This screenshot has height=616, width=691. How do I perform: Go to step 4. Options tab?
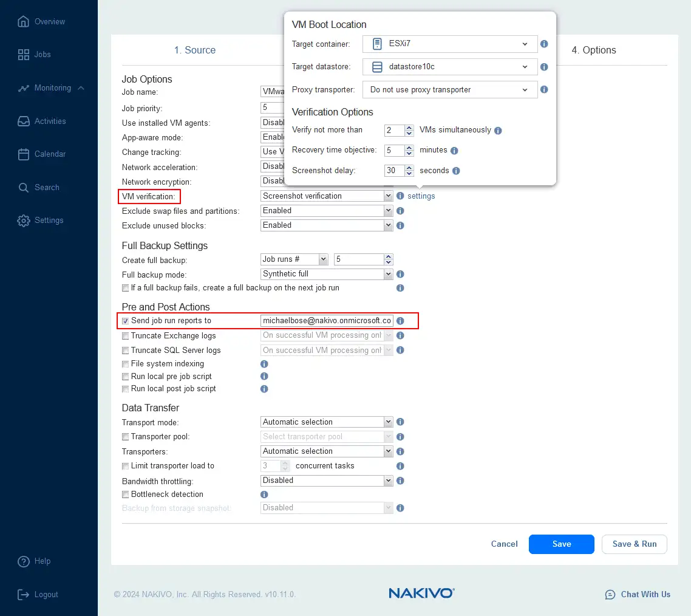coord(594,50)
